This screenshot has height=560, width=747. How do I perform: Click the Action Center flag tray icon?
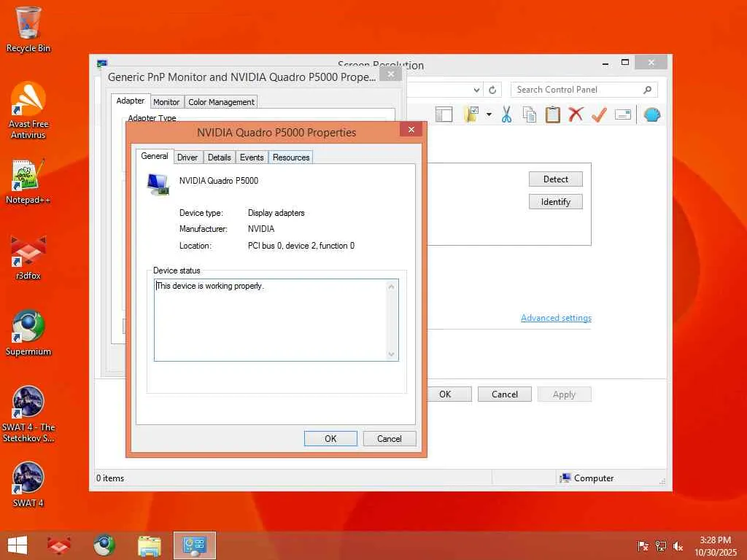(643, 546)
